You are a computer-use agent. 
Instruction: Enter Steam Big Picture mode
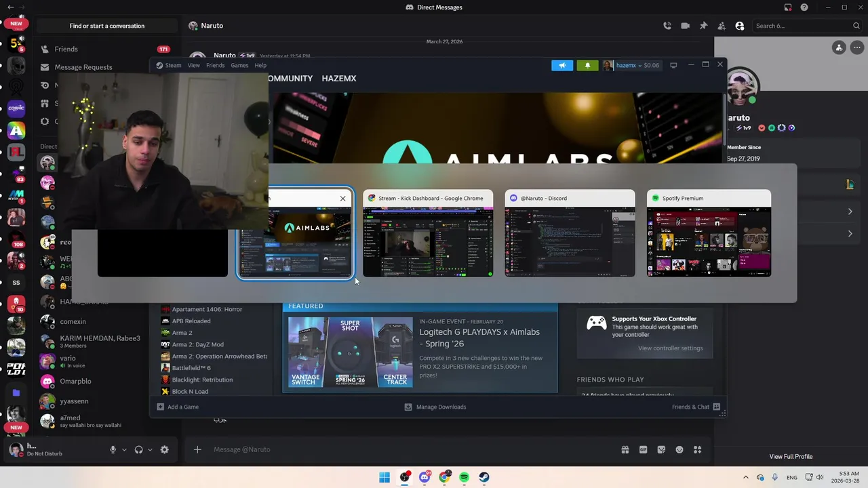[673, 65]
